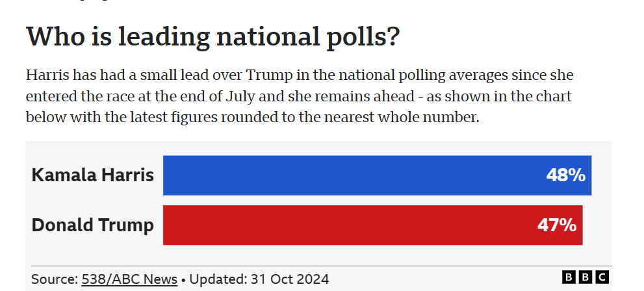
Task: Click the C block in the BBC logo
Action: [x=602, y=277]
